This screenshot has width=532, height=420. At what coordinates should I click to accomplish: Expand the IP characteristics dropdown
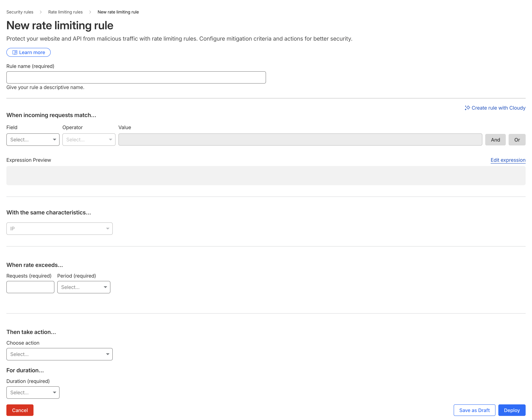click(60, 229)
